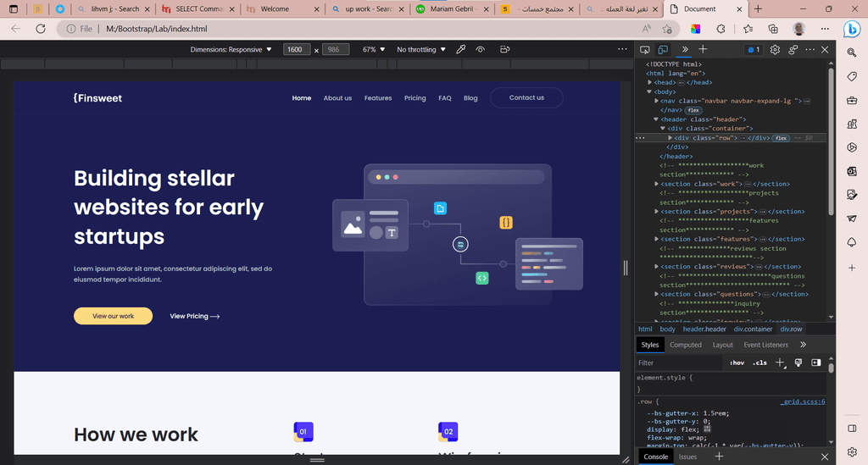This screenshot has height=465, width=868.
Task: Toggle device emulation mode icon
Action: 663,50
